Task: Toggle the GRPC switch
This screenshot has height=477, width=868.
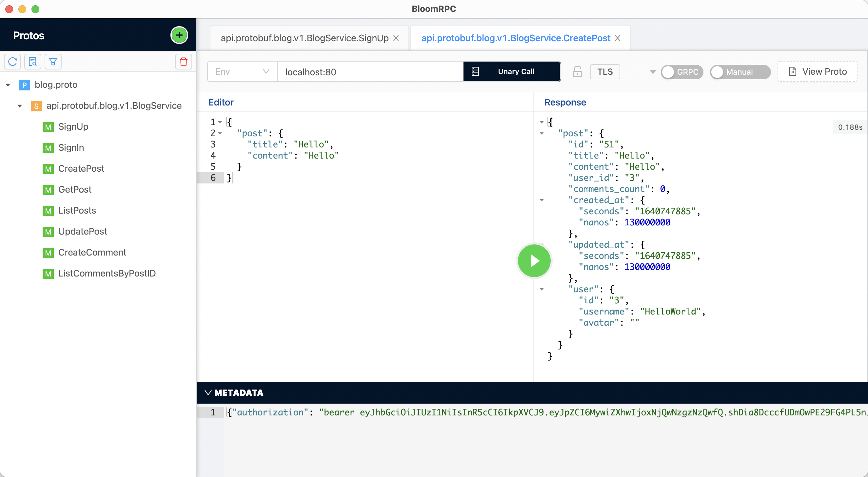Action: tap(681, 72)
